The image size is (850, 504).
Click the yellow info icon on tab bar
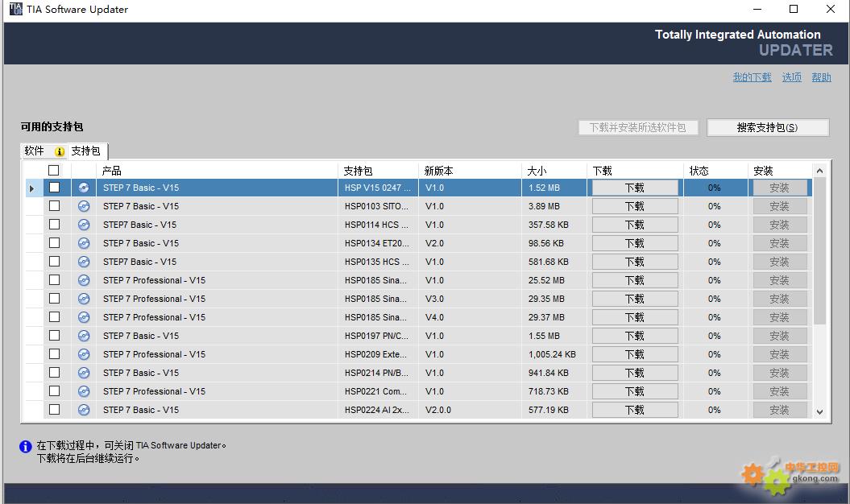tap(60, 151)
